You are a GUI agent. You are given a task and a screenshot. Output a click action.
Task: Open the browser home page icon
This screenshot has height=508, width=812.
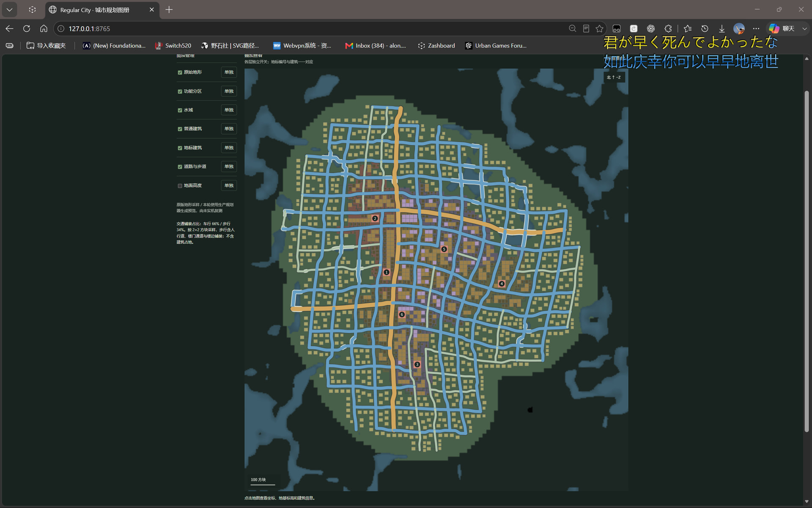44,28
